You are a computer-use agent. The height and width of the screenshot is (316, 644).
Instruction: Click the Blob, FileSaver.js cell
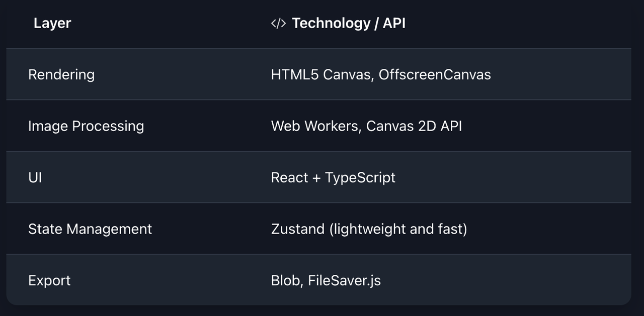326,280
